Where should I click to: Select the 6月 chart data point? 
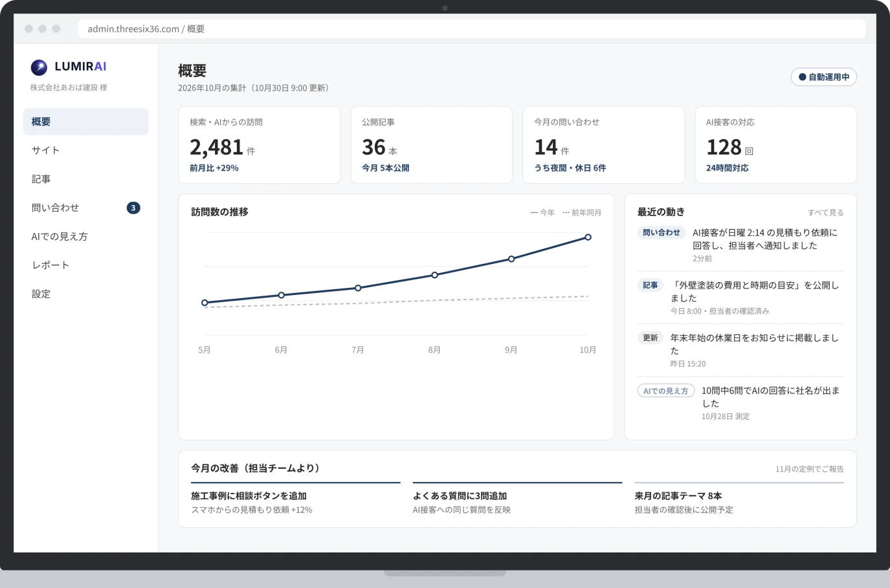coord(281,295)
